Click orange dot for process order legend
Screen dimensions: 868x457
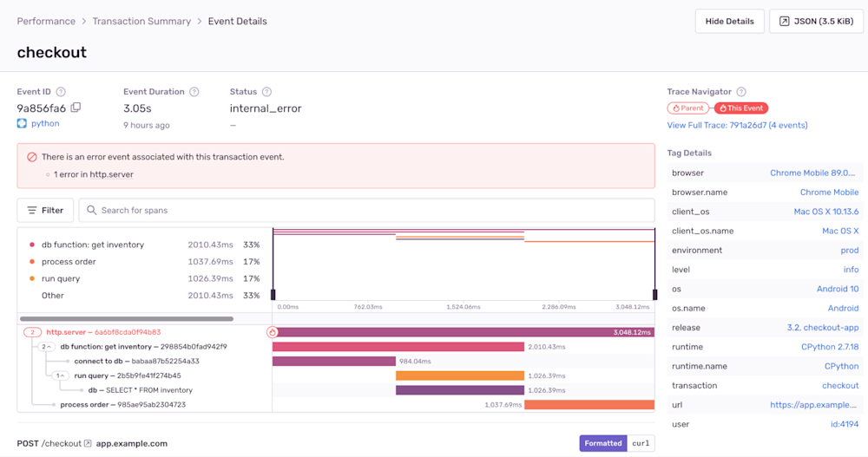click(31, 262)
